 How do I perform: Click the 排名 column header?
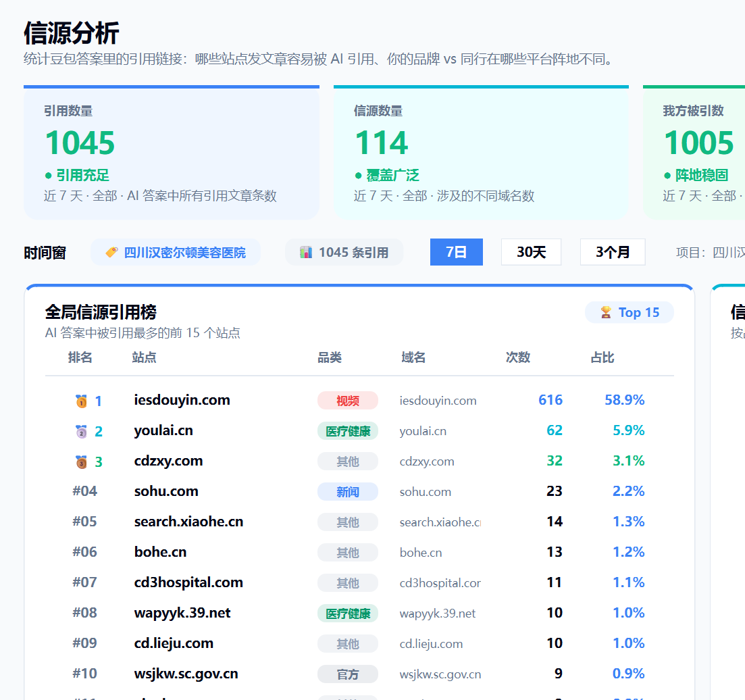coord(80,357)
